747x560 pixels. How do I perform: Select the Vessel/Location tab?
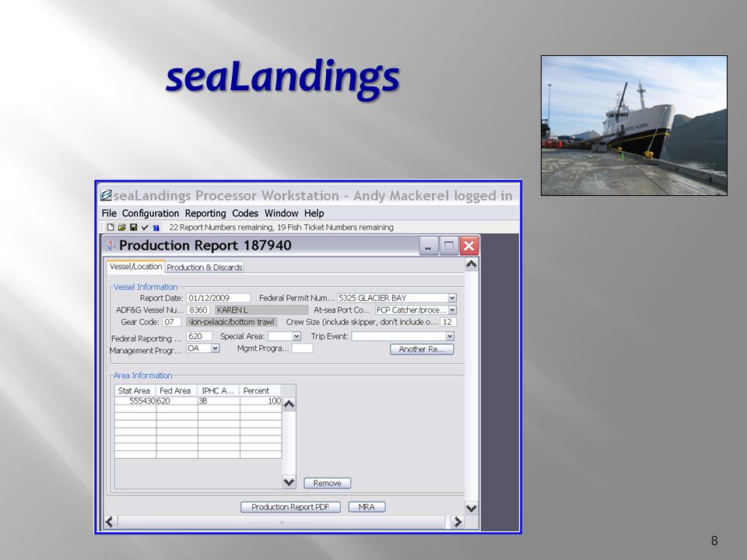point(135,267)
